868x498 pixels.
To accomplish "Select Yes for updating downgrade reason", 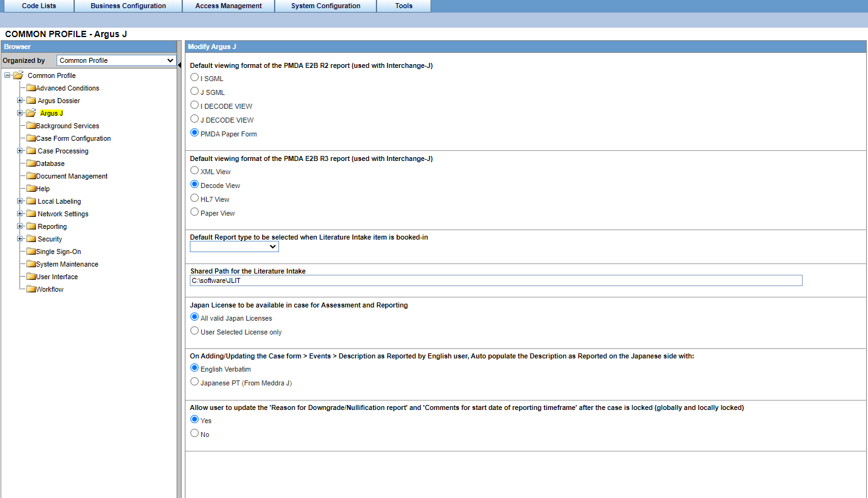I will click(x=195, y=419).
